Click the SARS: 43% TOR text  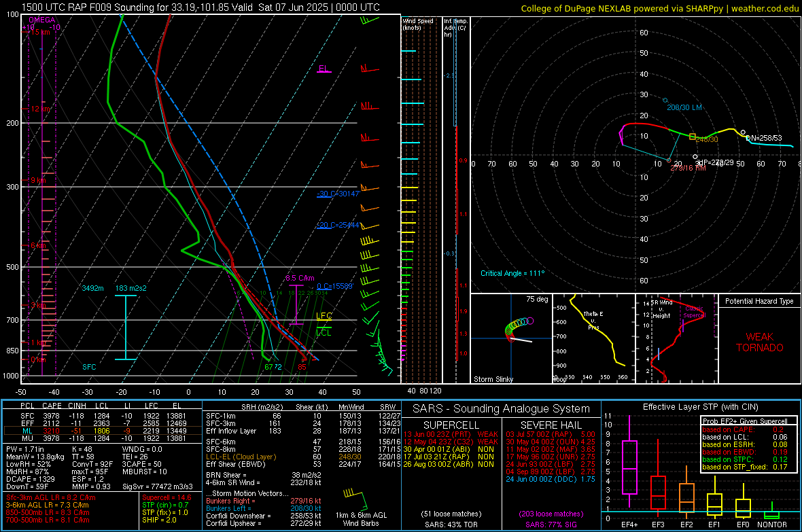pyautogui.click(x=451, y=525)
